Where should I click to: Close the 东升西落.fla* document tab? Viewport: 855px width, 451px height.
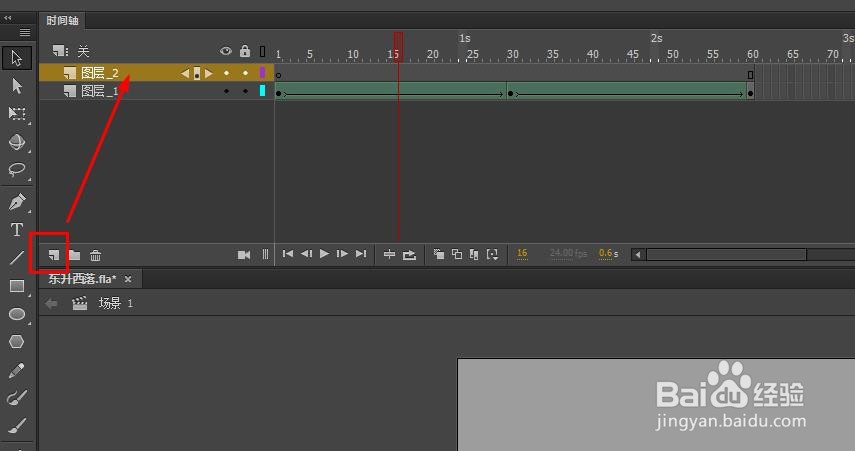pos(128,279)
